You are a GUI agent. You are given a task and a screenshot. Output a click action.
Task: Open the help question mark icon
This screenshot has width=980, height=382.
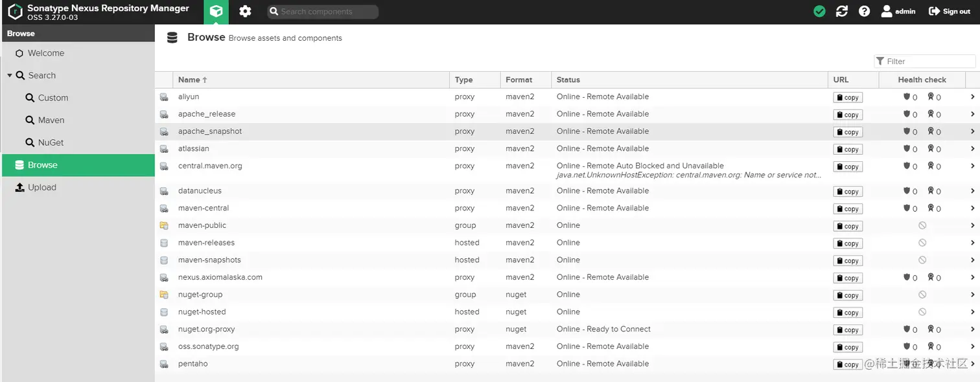pyautogui.click(x=864, y=11)
